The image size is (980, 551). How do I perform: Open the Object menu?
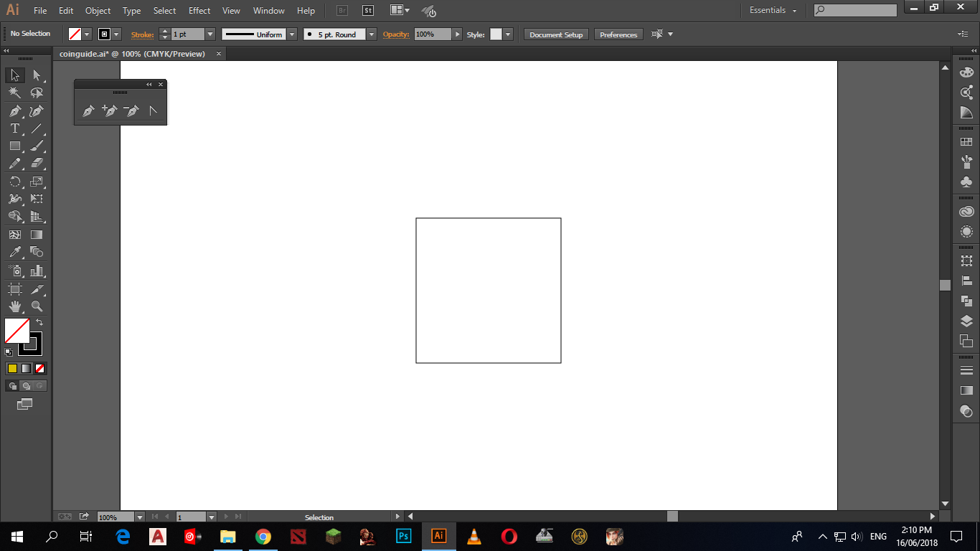[x=98, y=11]
